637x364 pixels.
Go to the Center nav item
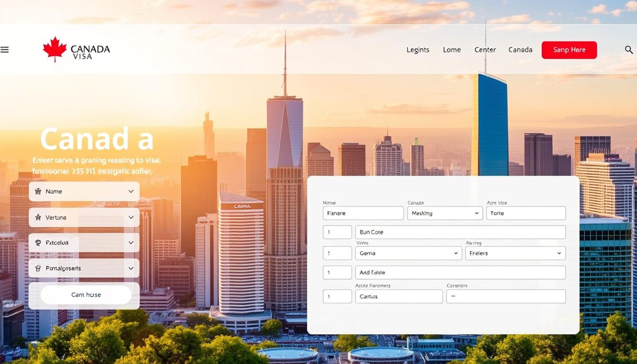point(485,50)
